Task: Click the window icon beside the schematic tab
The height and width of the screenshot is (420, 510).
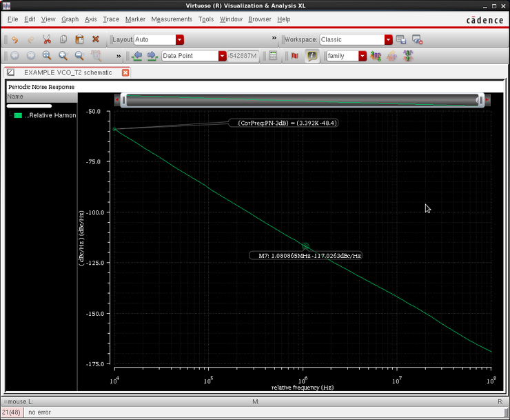Action: [11, 72]
